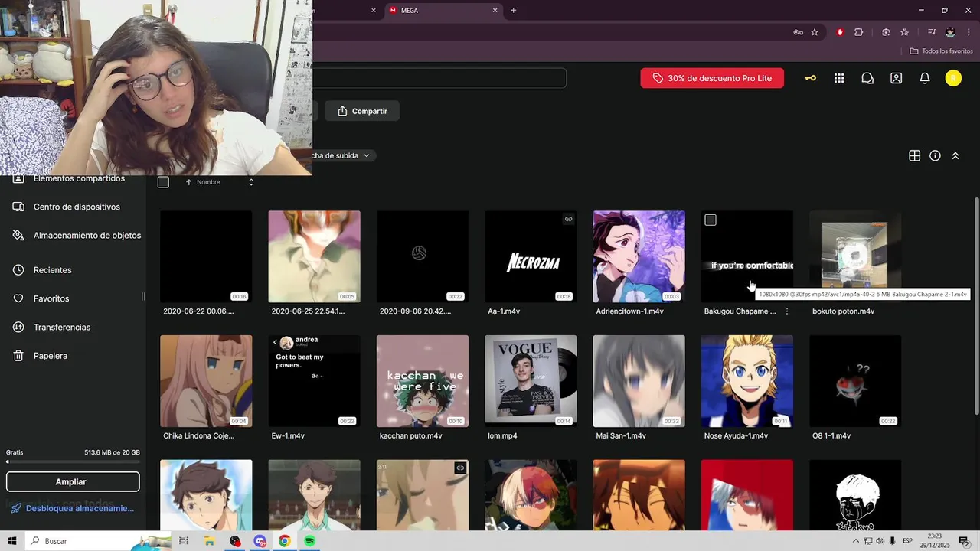The image size is (980, 551).
Task: Open MEGA notifications bell
Action: [925, 78]
